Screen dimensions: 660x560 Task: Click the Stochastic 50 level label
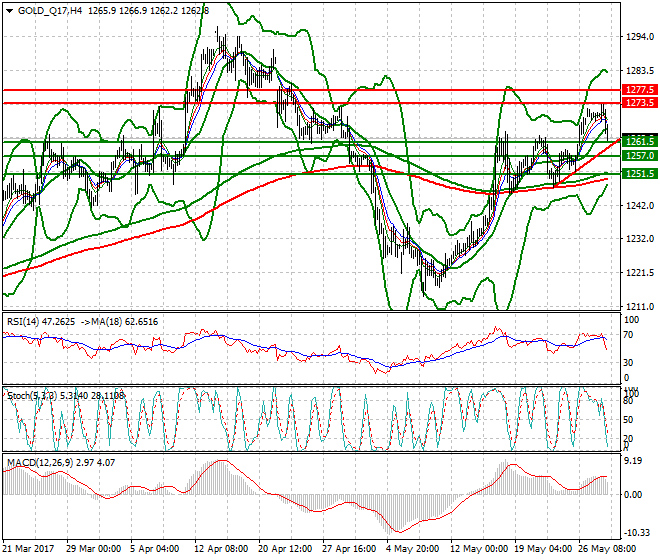tap(628, 420)
